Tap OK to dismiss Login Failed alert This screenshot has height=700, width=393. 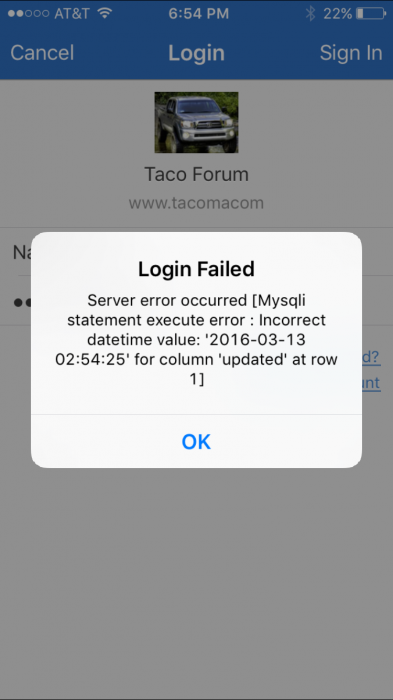196,441
